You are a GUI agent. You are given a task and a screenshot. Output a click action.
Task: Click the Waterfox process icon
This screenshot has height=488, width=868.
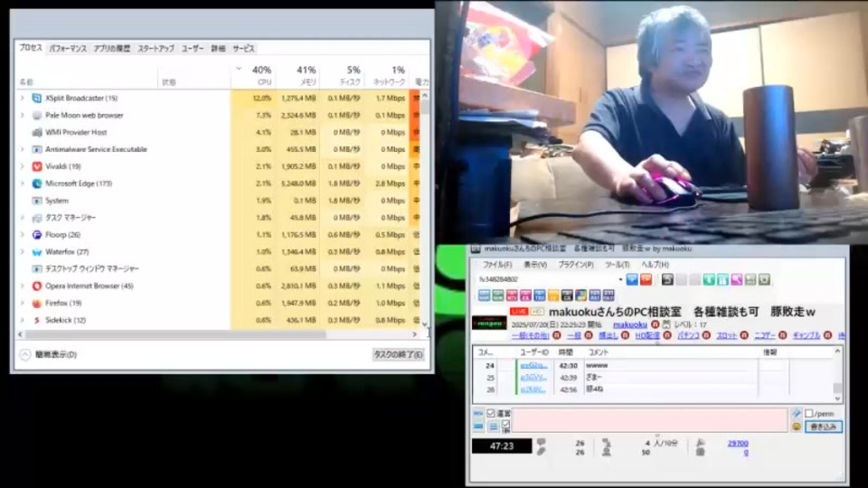[36, 252]
